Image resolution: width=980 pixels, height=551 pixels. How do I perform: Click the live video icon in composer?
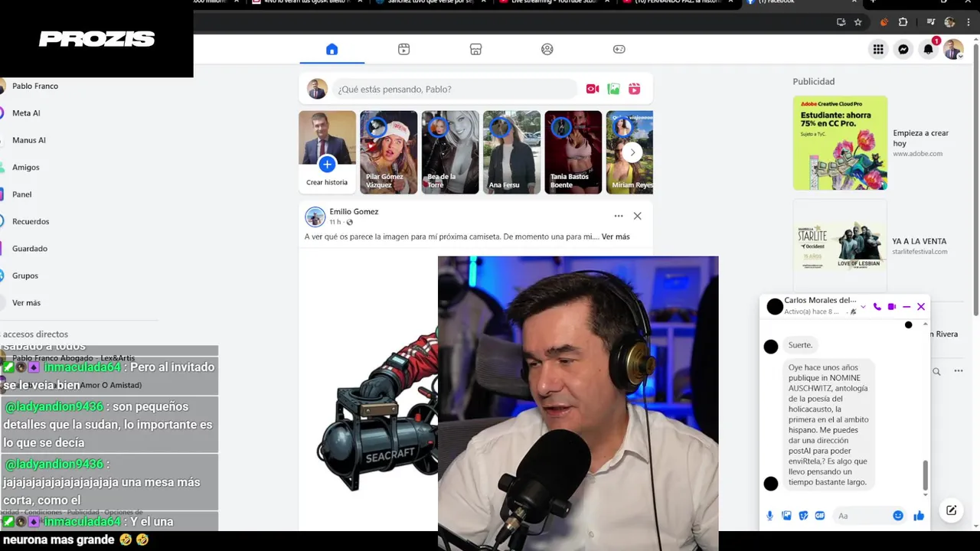click(x=592, y=89)
